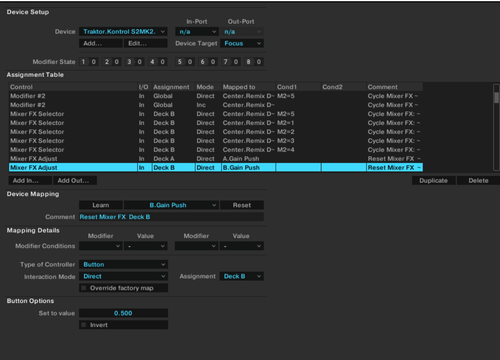The image size is (500, 360).
Task: Click the Cond2 column header
Action: click(343, 87)
